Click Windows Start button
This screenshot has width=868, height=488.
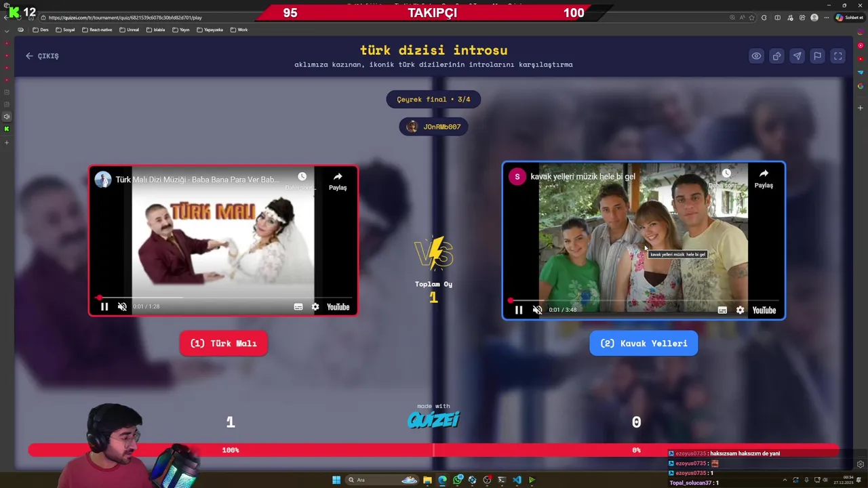point(336,480)
